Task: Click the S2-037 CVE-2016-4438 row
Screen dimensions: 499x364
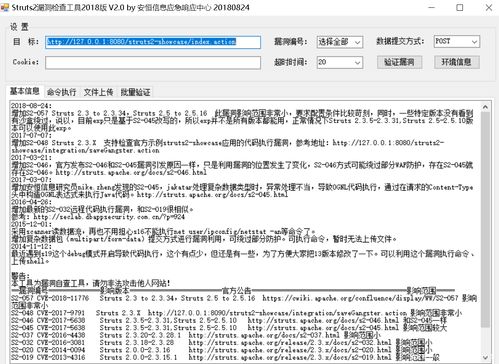Action: click(x=196, y=335)
